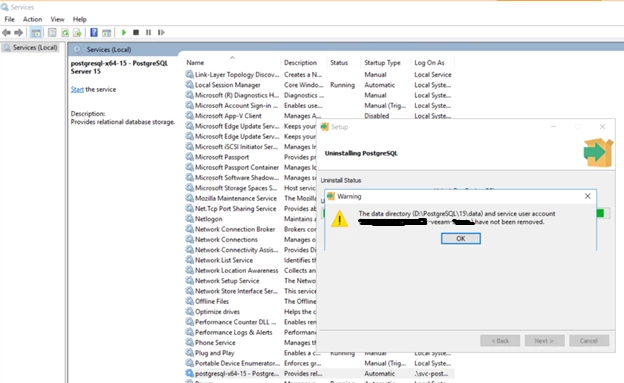
Task: Select the Microsoft (R) Diagnostics Hub service icon
Action: tap(189, 95)
